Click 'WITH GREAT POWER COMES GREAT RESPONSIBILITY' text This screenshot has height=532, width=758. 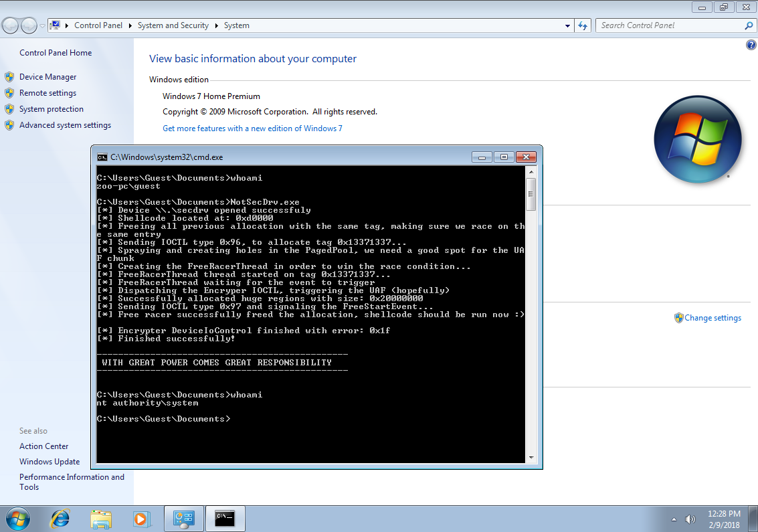pos(217,362)
